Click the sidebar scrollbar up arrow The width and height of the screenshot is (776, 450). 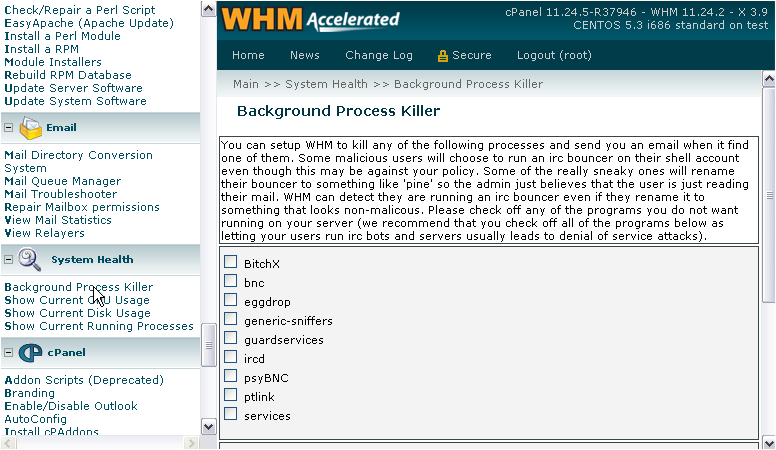point(208,8)
